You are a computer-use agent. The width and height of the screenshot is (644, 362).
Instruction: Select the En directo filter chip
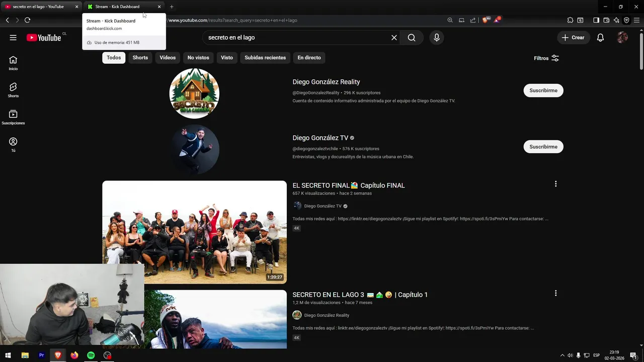[x=309, y=58]
